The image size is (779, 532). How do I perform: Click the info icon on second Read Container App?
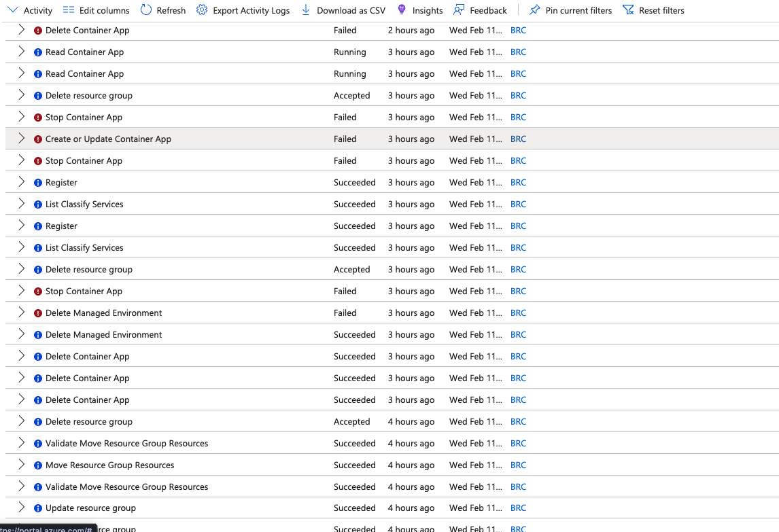pyautogui.click(x=38, y=75)
